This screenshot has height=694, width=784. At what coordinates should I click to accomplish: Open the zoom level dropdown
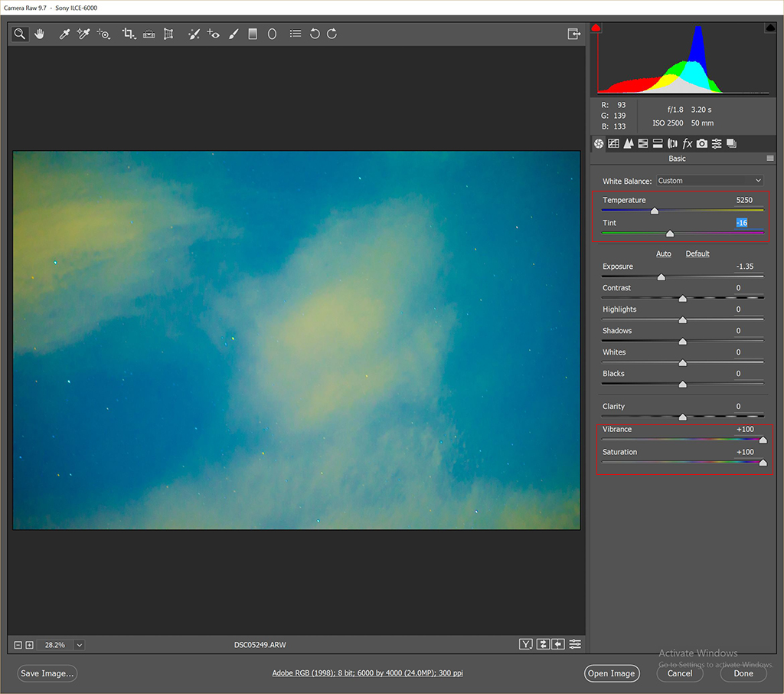[79, 645]
